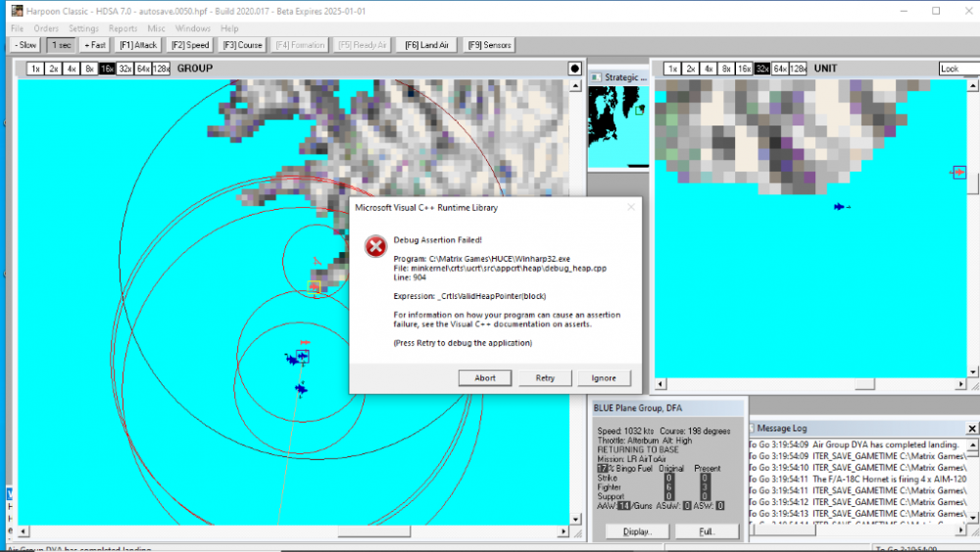Set Unit map zoom to 4x
This screenshot has width=980, height=552.
pos(709,69)
